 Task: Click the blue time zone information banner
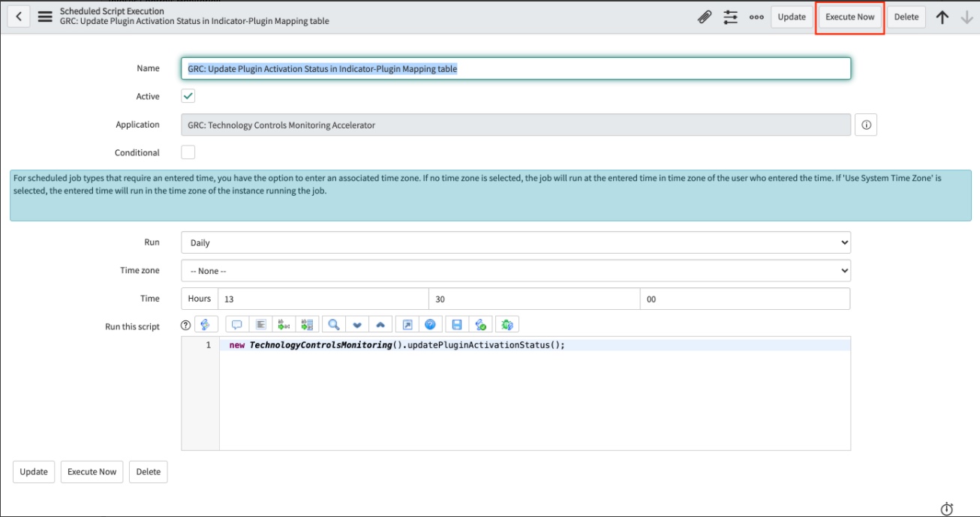[491, 195]
